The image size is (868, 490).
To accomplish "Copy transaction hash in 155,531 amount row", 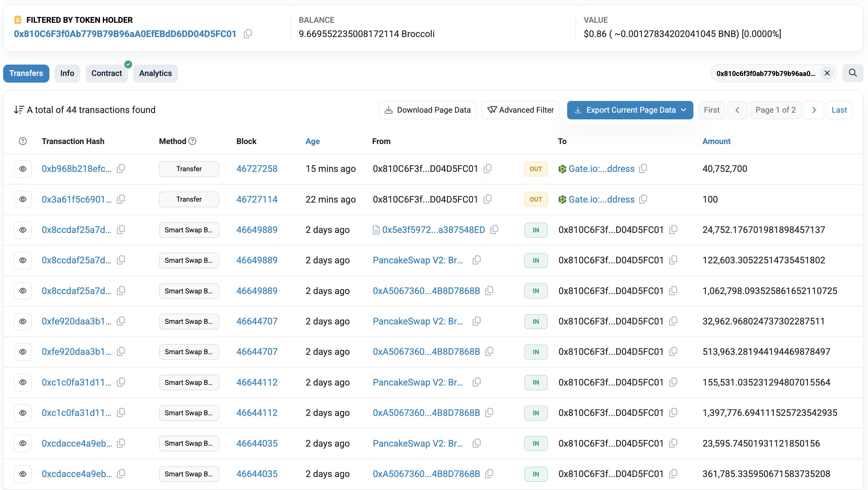I will click(x=121, y=382).
